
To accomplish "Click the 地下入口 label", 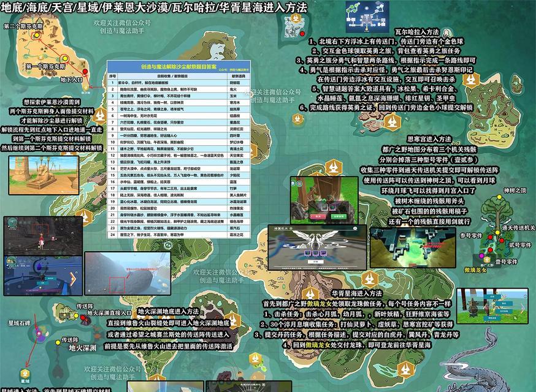I will coord(71,80).
